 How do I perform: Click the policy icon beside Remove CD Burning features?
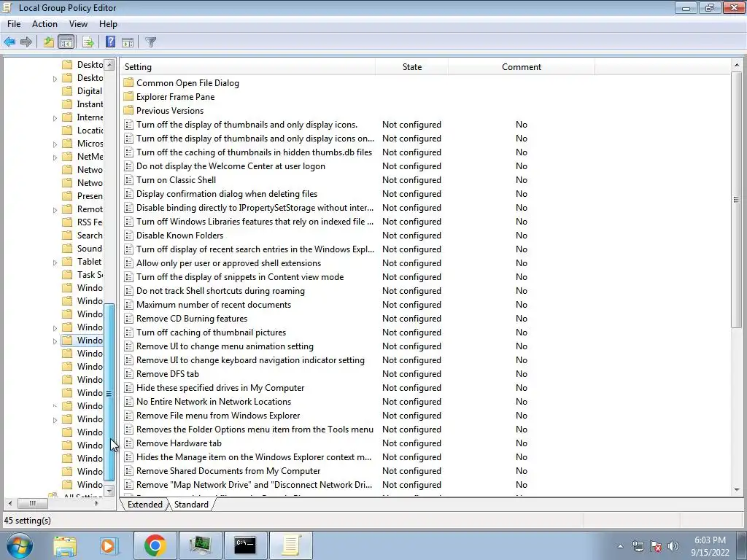click(x=128, y=319)
